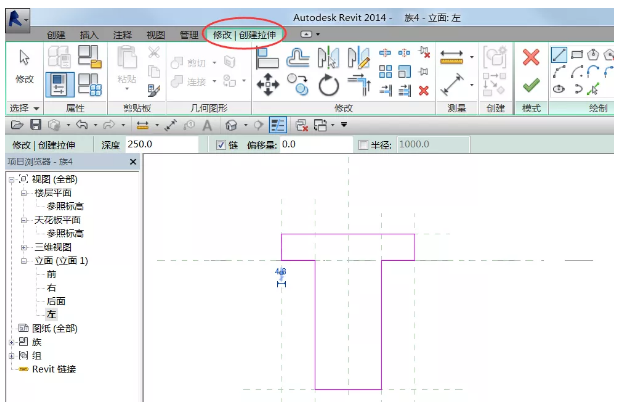Image resolution: width=621 pixels, height=412 pixels.
Task: Select the Inscribed Polygon draw tool
Action: coord(593,55)
